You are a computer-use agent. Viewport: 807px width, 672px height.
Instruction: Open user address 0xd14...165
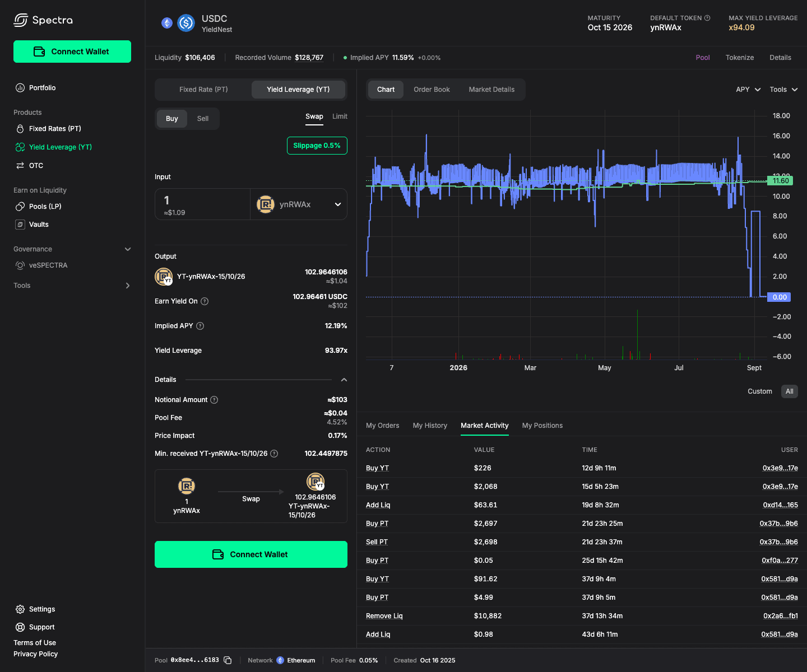coord(781,505)
